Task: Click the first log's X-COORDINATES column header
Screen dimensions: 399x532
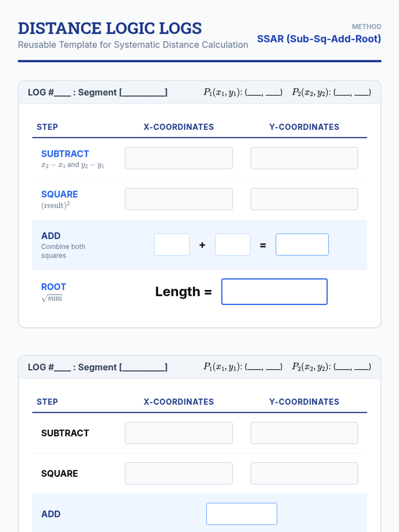Action: pyautogui.click(x=179, y=127)
